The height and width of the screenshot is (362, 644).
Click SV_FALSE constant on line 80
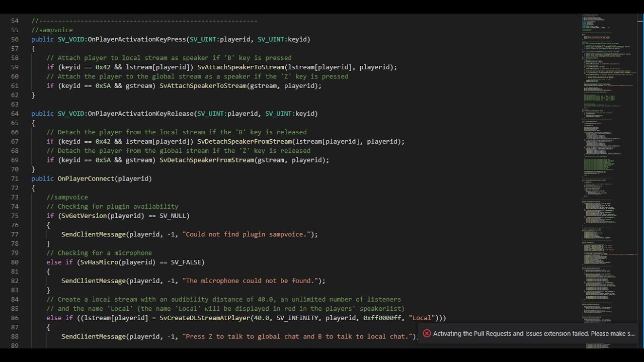click(x=186, y=262)
